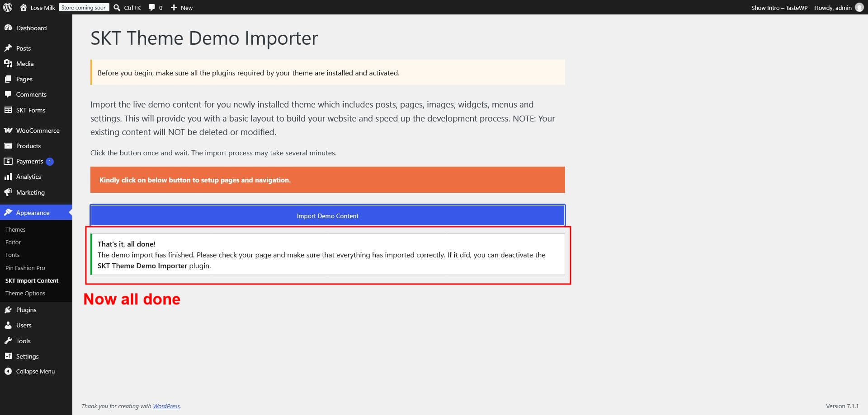Image resolution: width=868 pixels, height=415 pixels.
Task: Open the comments bubble icon in admin bar
Action: tap(151, 7)
